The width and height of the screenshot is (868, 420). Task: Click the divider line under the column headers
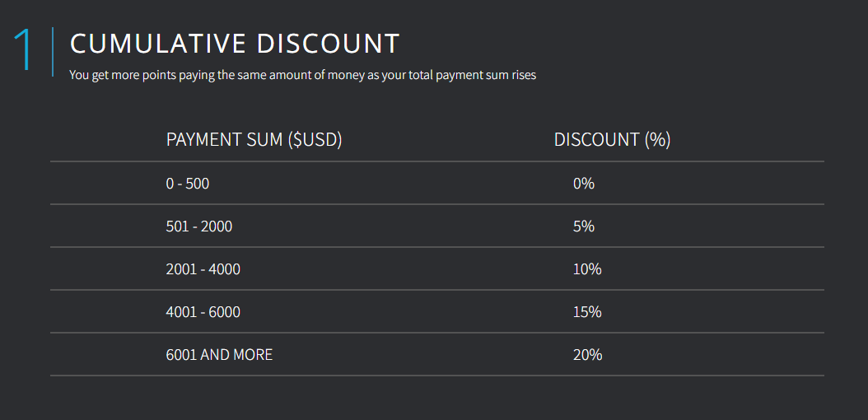[436, 161]
